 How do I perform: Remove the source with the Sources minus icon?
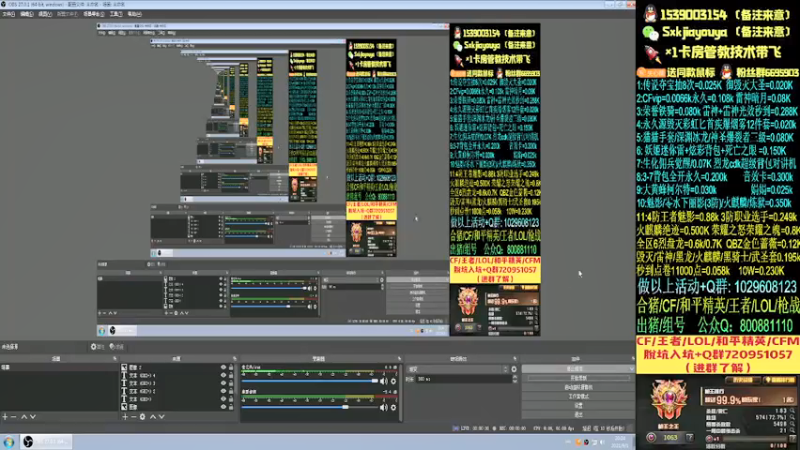click(134, 417)
